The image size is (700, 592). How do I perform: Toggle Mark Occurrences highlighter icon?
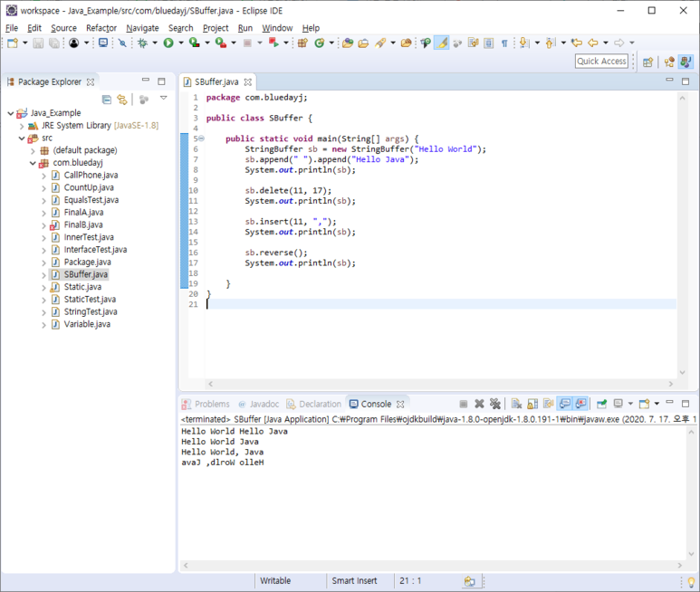click(442, 43)
